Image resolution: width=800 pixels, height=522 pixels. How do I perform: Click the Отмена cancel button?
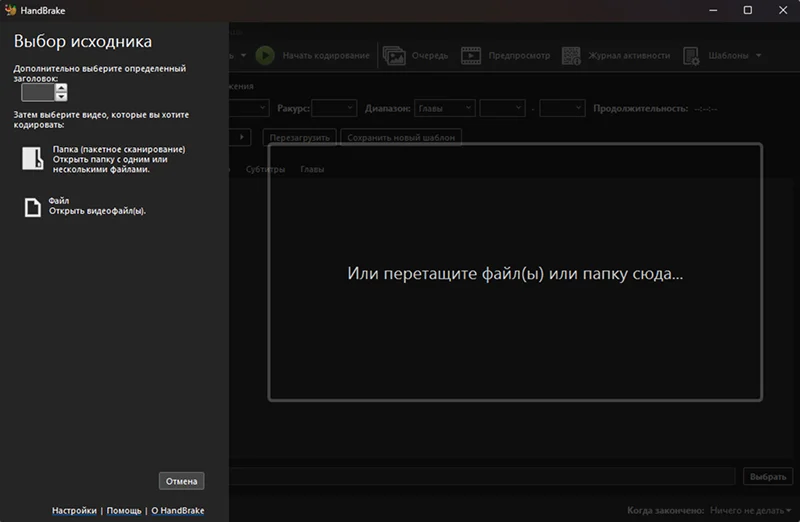tap(182, 481)
